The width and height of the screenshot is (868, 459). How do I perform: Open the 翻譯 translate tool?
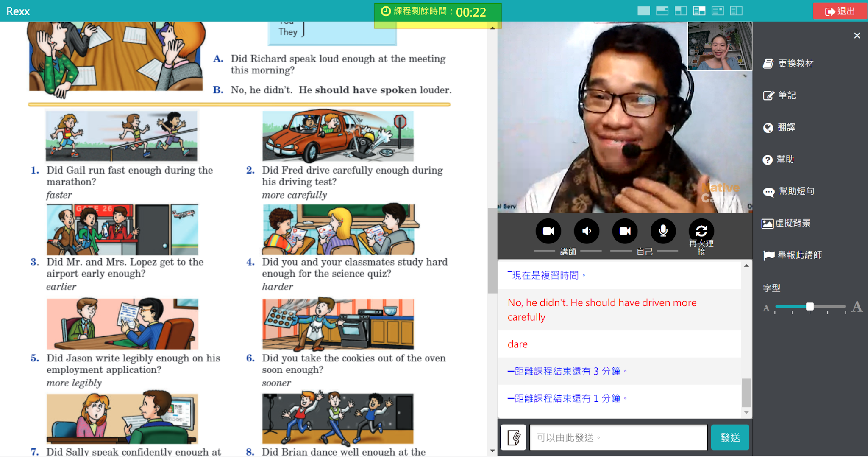780,127
